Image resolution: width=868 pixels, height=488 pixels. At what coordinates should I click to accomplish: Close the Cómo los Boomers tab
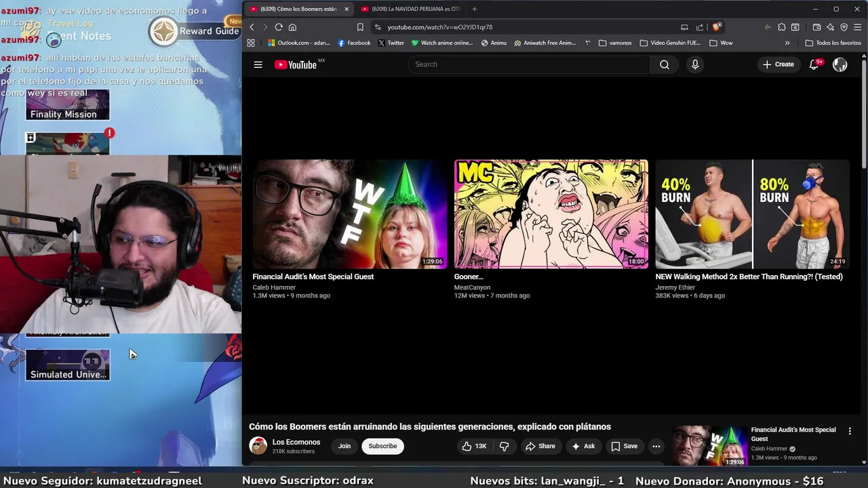tap(347, 9)
